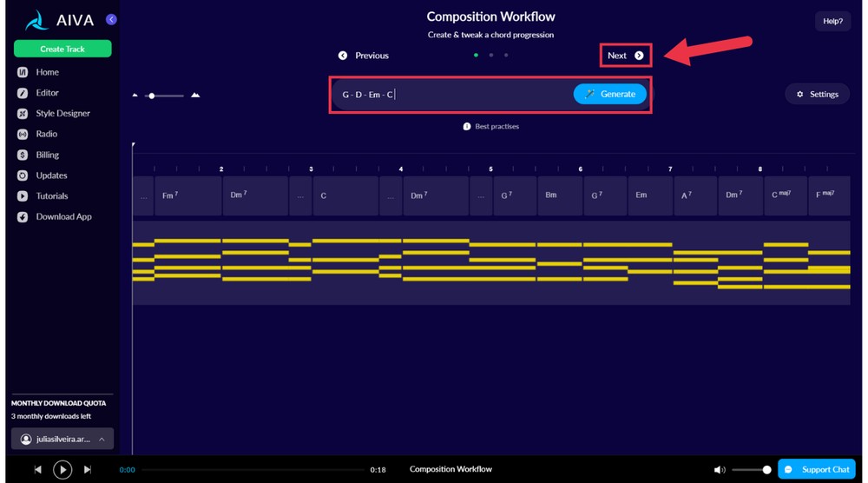The height and width of the screenshot is (483, 868).
Task: Skip to the next track
Action: pyautogui.click(x=88, y=470)
